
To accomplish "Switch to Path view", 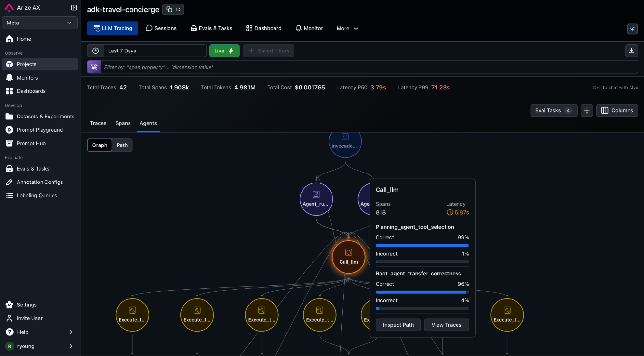I will 122,145.
